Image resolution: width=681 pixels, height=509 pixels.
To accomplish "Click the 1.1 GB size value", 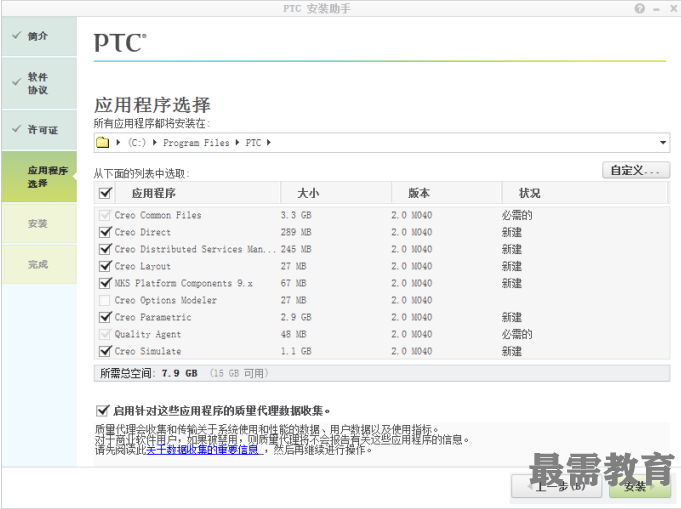I will (296, 351).
